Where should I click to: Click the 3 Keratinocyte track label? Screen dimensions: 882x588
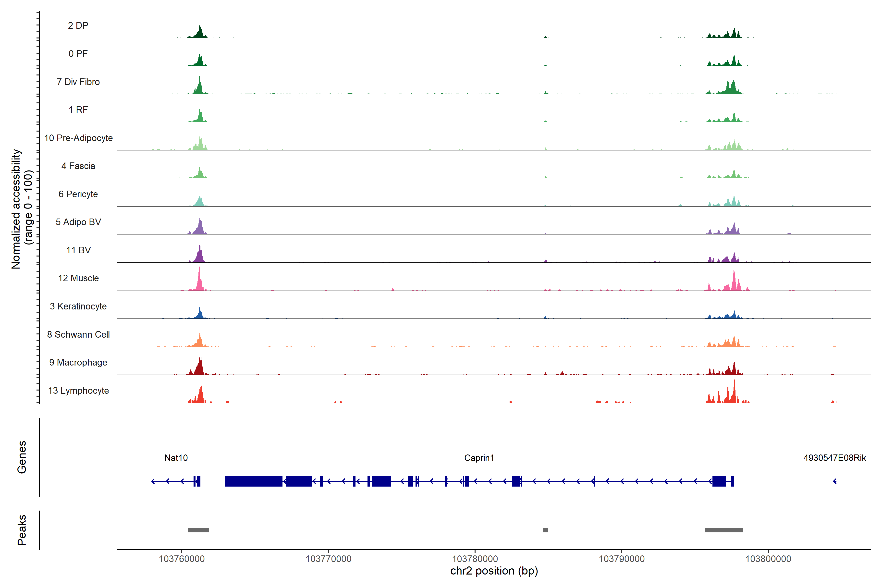coord(78,306)
